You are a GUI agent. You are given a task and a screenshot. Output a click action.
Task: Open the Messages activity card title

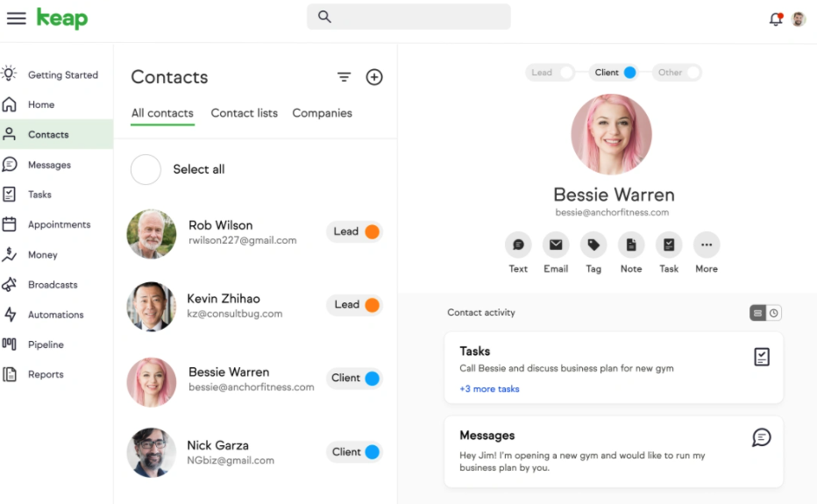487,436
